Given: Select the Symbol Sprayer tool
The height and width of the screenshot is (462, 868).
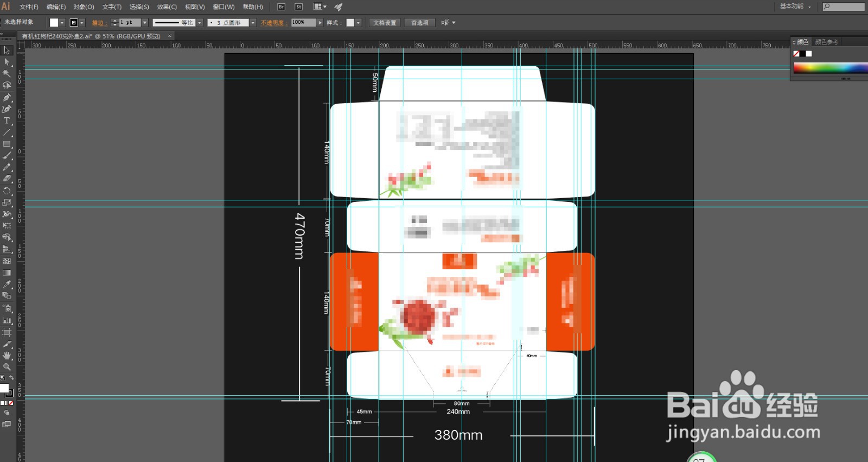Looking at the screenshot, I should (x=7, y=308).
